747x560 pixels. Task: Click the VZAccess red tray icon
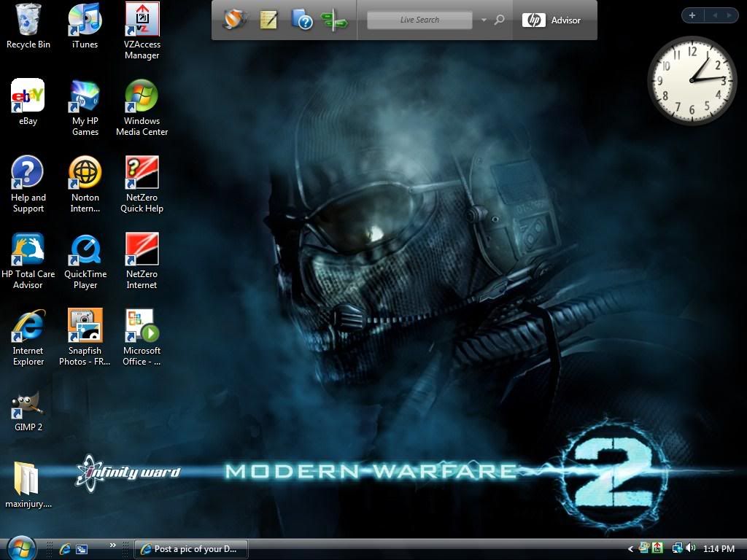tap(658, 548)
